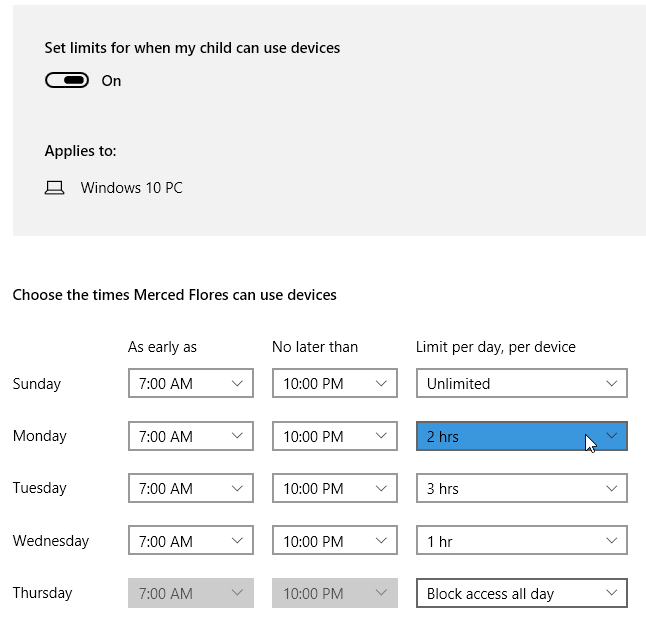Viewport: 646px width, 618px height.
Task: Open Monday's As early as time dropdown
Action: pyautogui.click(x=190, y=436)
